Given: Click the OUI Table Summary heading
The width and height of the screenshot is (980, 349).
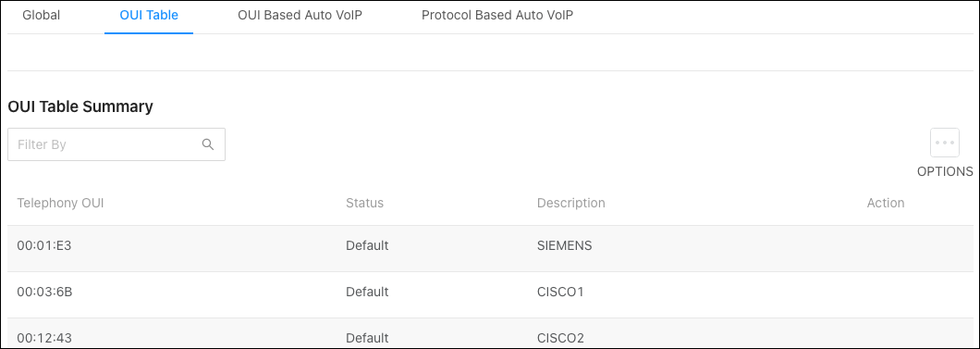Looking at the screenshot, I should pos(80,107).
